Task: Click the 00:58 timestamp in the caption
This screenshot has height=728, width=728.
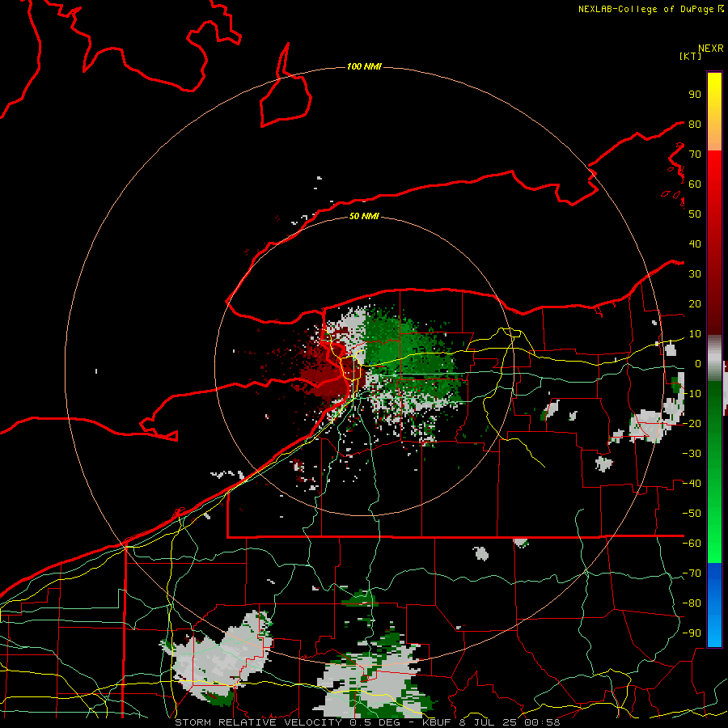Action: pos(542,722)
